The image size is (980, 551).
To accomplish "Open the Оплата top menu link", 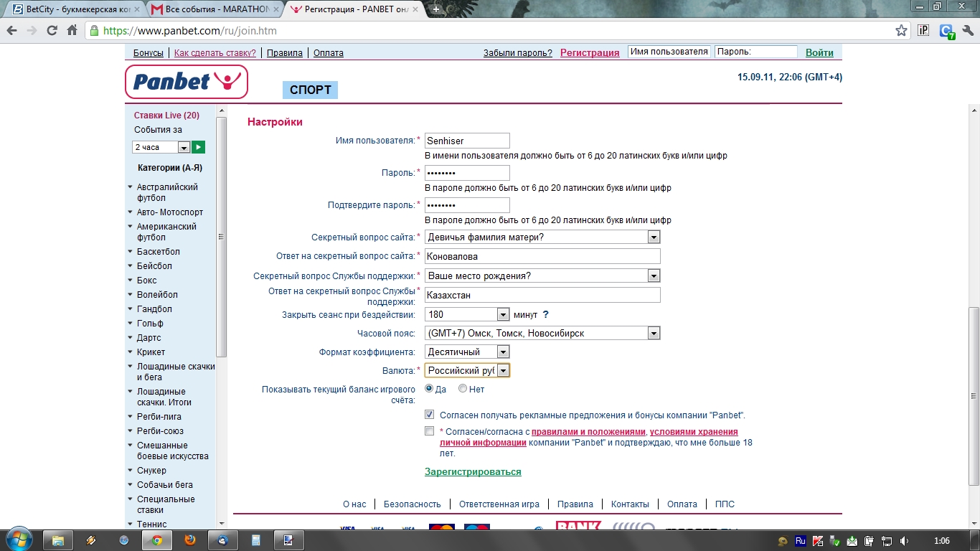I will [329, 53].
